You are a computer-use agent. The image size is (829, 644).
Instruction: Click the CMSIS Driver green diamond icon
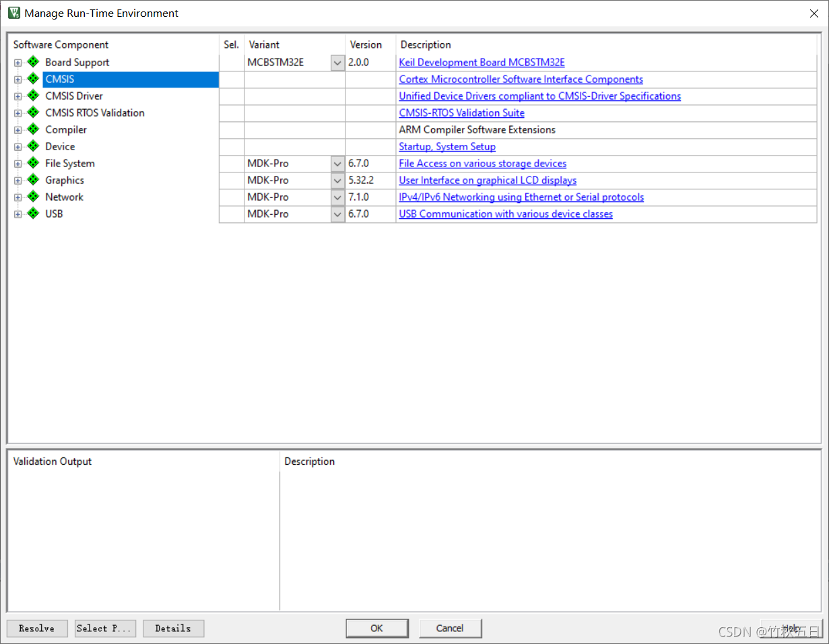(x=33, y=96)
